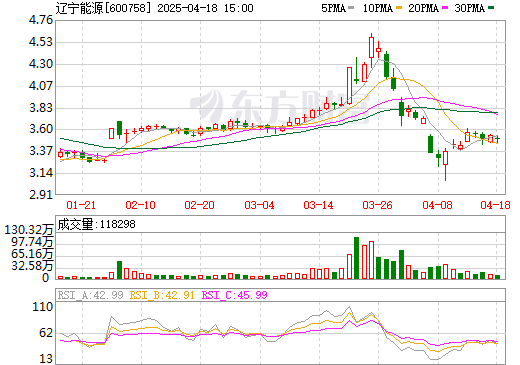This screenshot has width=520, height=365.
Task: Click the RSI_B:42.91 indicator label
Action: point(162,295)
